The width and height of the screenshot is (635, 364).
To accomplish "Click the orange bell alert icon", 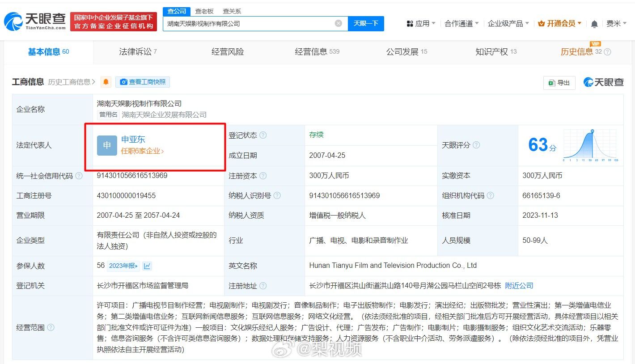I will (x=106, y=82).
